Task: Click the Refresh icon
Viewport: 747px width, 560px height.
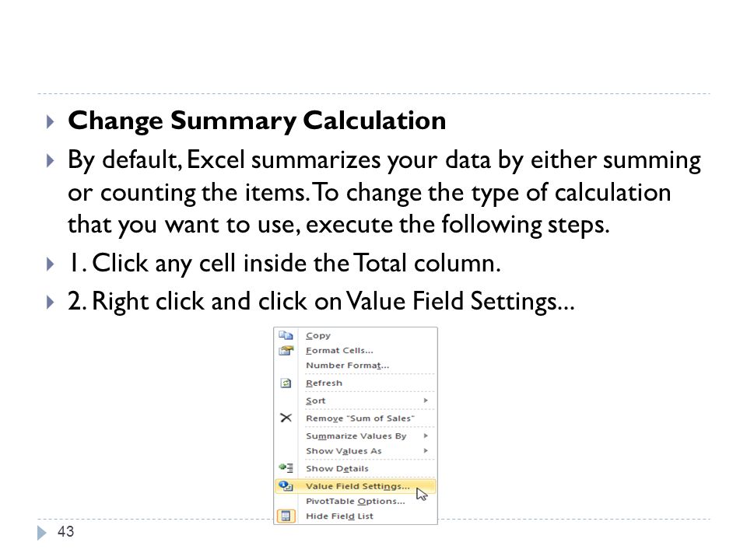Action: [286, 383]
